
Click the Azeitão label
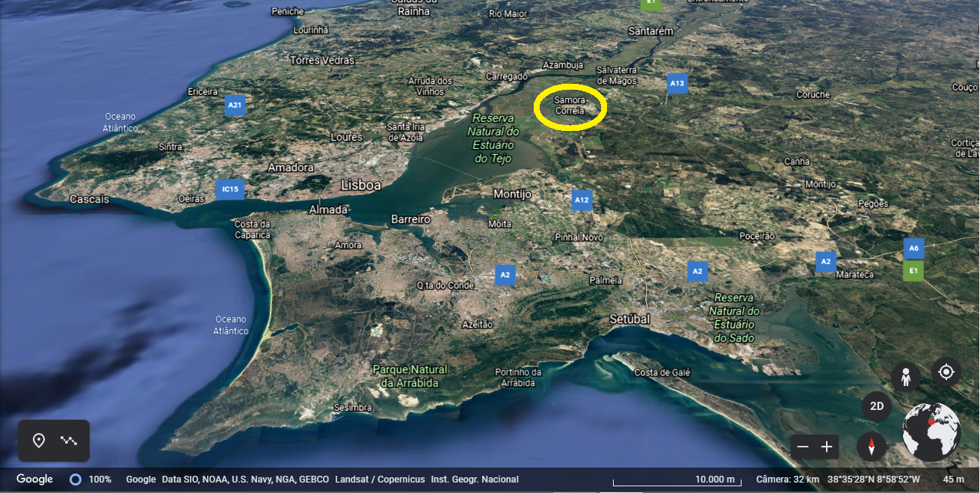(x=478, y=325)
